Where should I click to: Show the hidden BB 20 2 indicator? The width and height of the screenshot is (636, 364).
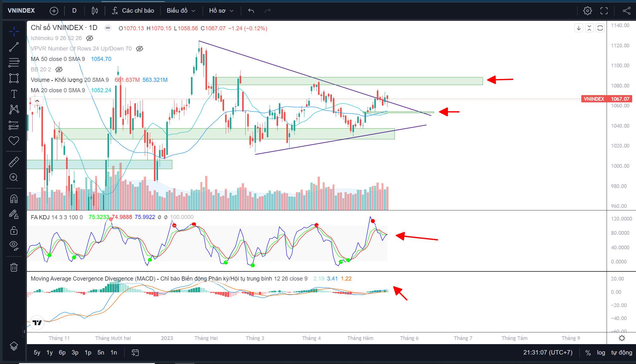(59, 70)
